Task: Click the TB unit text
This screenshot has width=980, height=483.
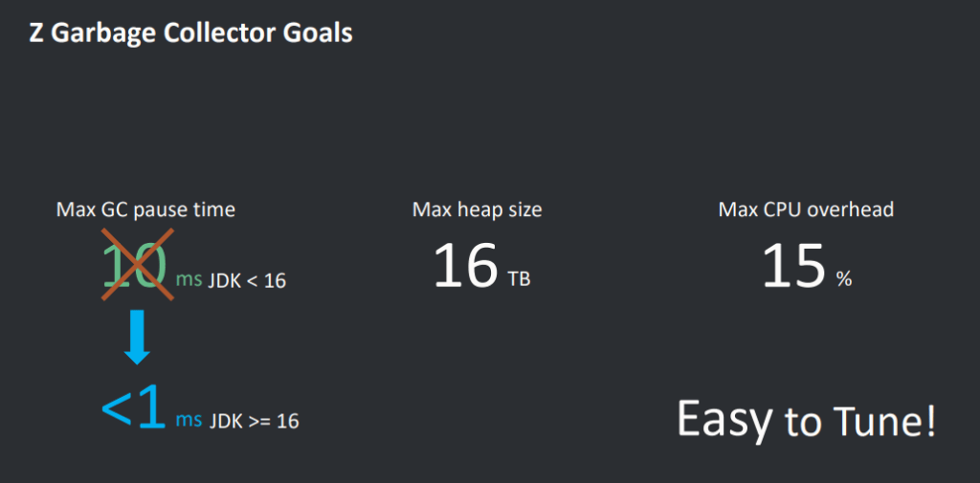Action: pyautogui.click(x=519, y=279)
